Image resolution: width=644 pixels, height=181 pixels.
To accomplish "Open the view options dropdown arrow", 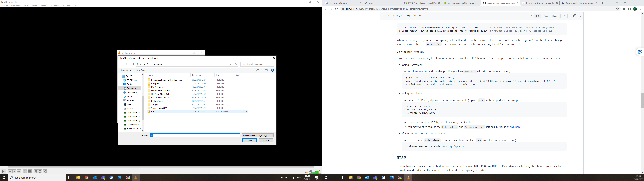I will tap(261, 70).
